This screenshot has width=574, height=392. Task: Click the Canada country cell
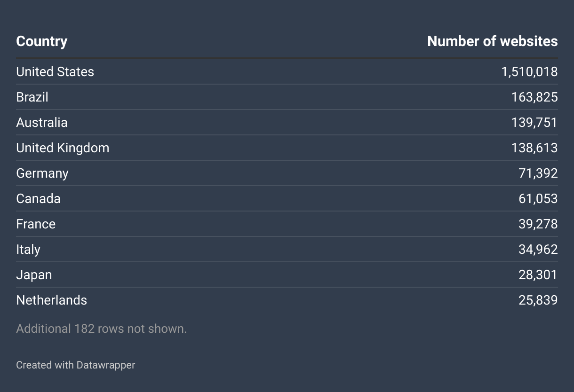tap(38, 198)
